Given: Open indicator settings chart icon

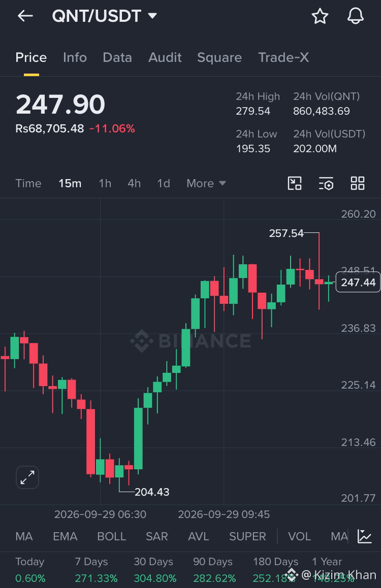Looking at the screenshot, I should point(364,536).
